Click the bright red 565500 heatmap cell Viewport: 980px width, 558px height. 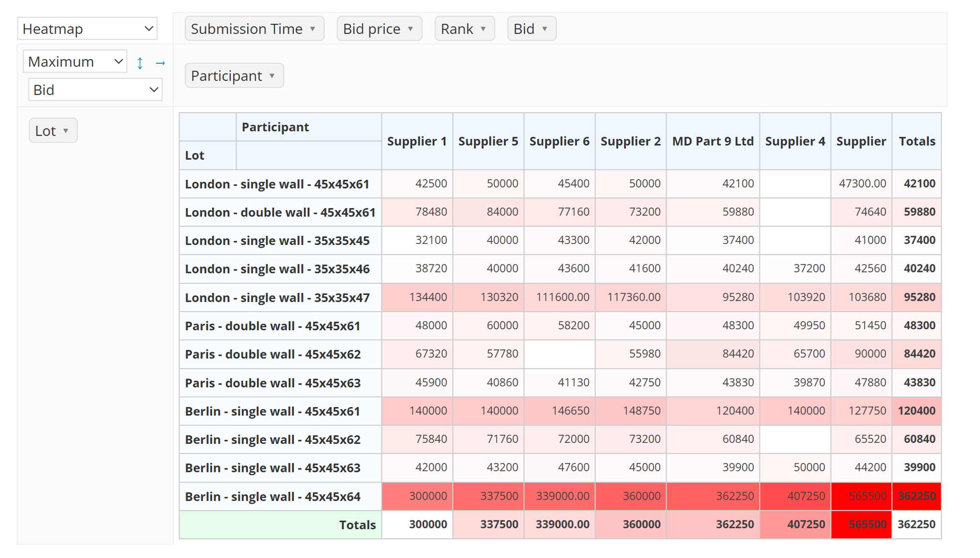click(861, 496)
